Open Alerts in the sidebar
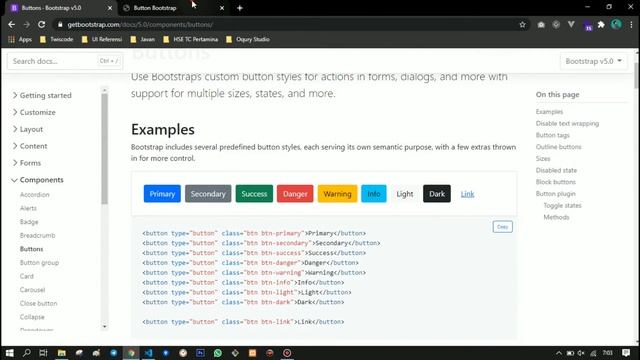Viewport: 640px width, 360px height. [28, 208]
